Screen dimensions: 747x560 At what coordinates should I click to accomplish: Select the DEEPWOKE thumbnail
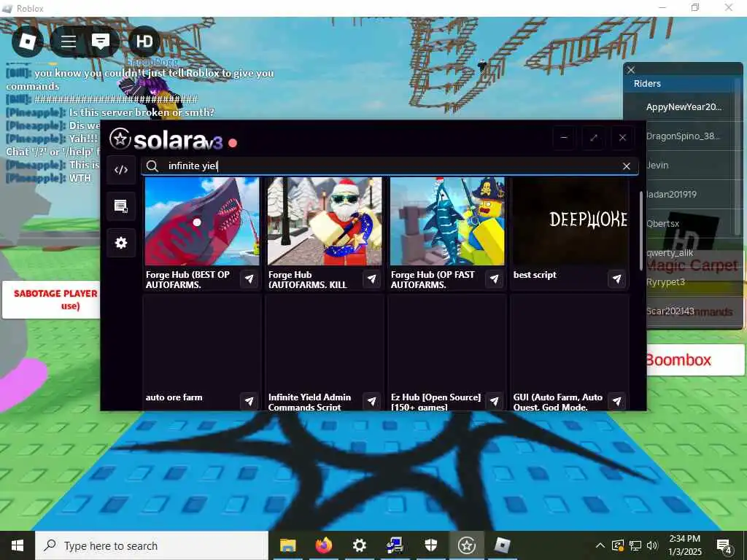click(x=570, y=222)
